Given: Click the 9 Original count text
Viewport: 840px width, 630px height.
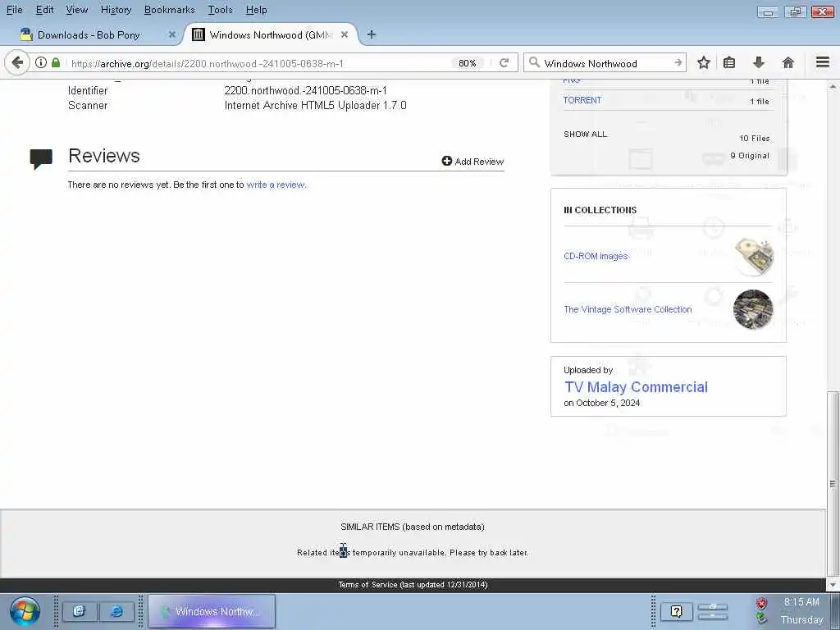Looking at the screenshot, I should click(x=750, y=155).
